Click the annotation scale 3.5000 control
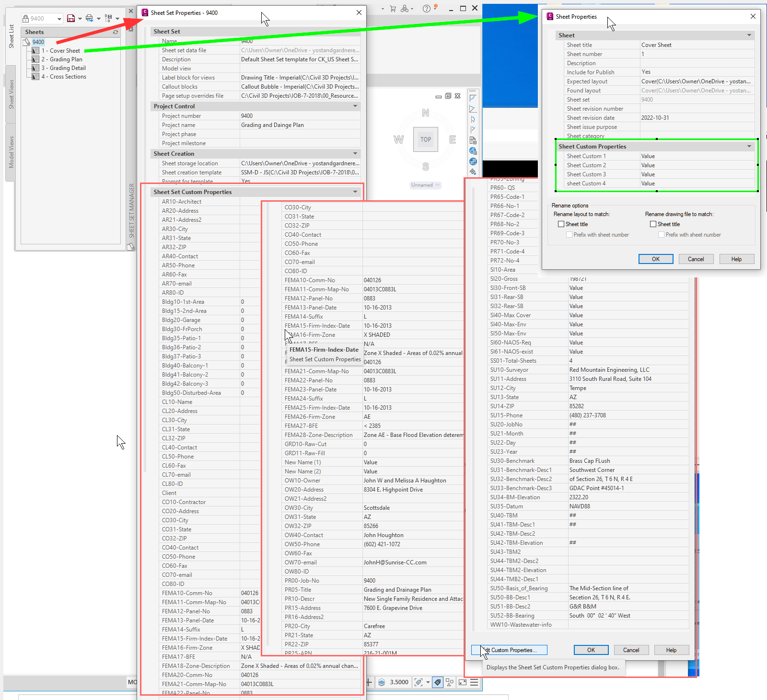 (x=398, y=682)
